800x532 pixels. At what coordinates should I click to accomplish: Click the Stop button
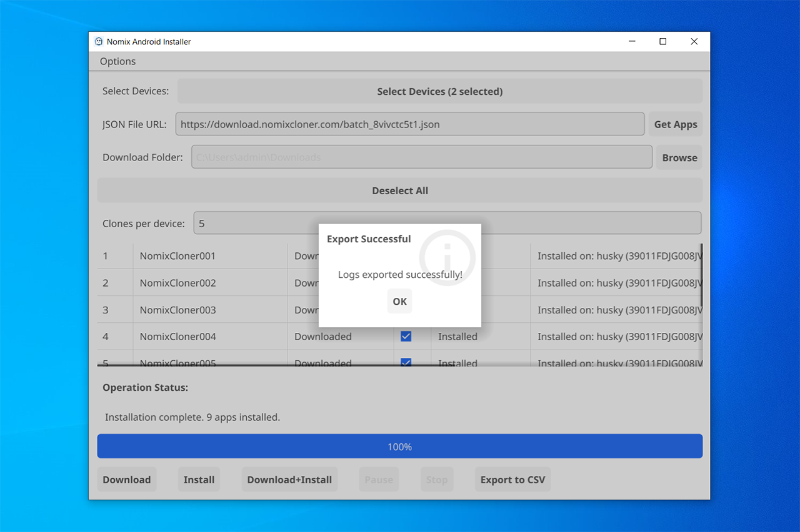click(437, 480)
